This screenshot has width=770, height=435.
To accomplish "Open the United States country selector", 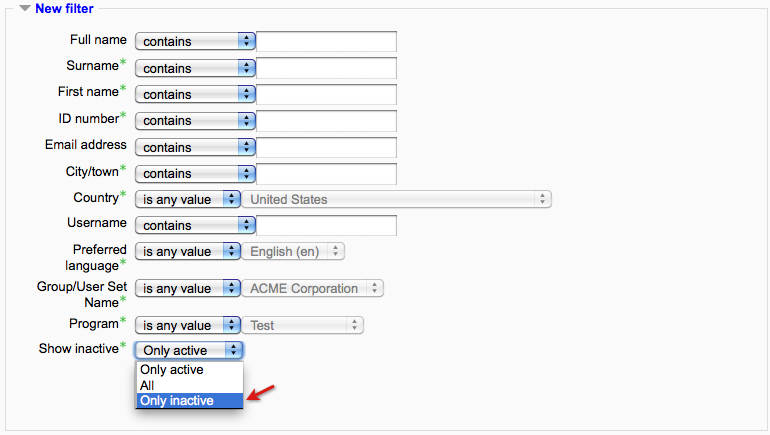I will [397, 199].
